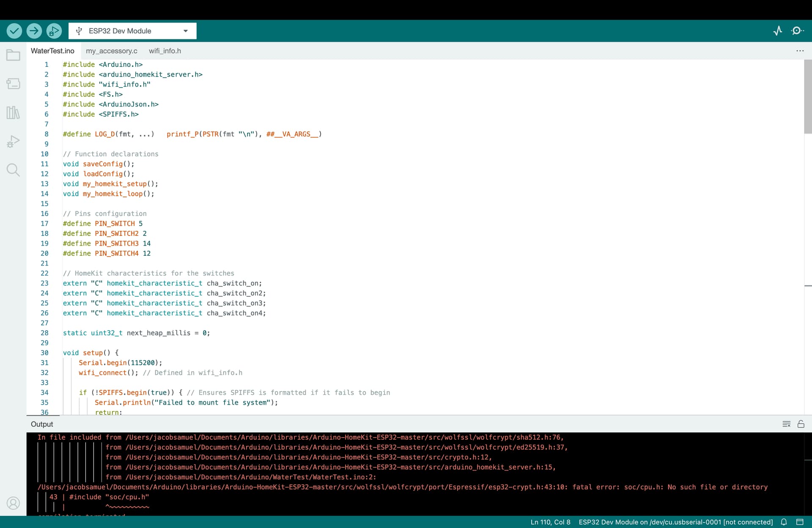812x528 pixels.
Task: Clear the Output panel contents
Action: (x=786, y=424)
